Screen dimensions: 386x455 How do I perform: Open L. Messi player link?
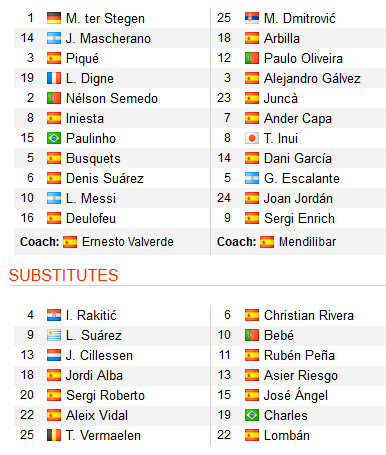coord(91,198)
